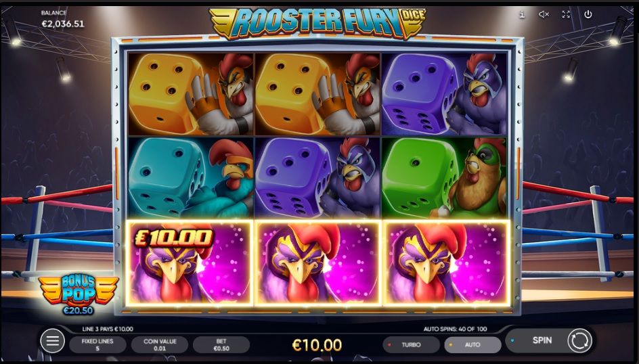This screenshot has height=364, width=639.
Task: Select the teal dice rooster symbol
Action: pos(191,177)
